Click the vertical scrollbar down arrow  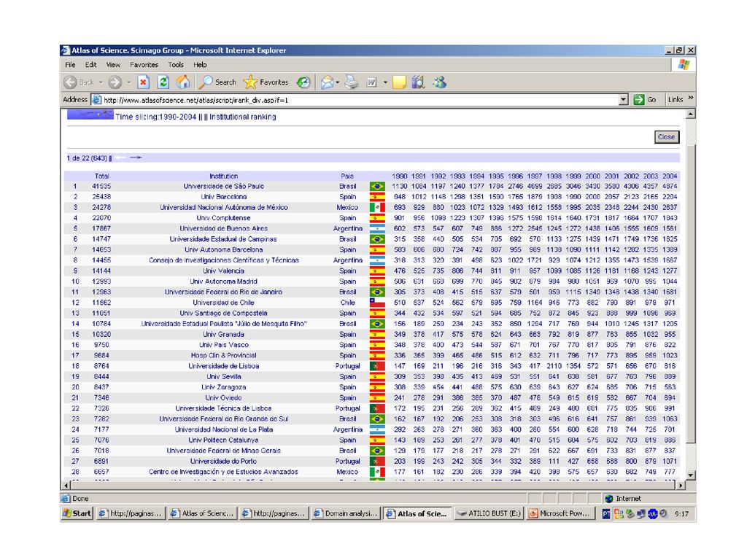point(690,475)
